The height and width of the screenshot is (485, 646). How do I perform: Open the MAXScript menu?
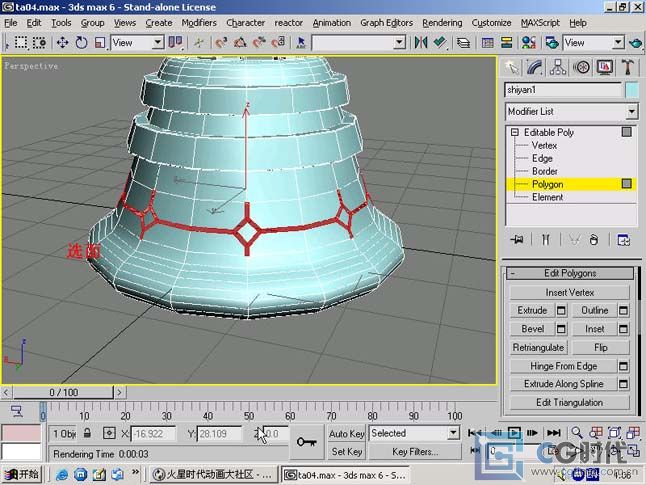coord(540,23)
